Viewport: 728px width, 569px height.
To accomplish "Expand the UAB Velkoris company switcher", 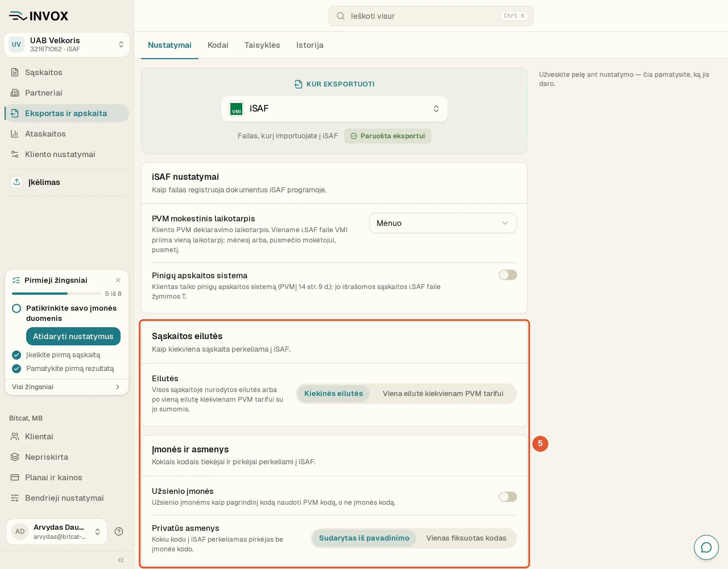I will [67, 45].
